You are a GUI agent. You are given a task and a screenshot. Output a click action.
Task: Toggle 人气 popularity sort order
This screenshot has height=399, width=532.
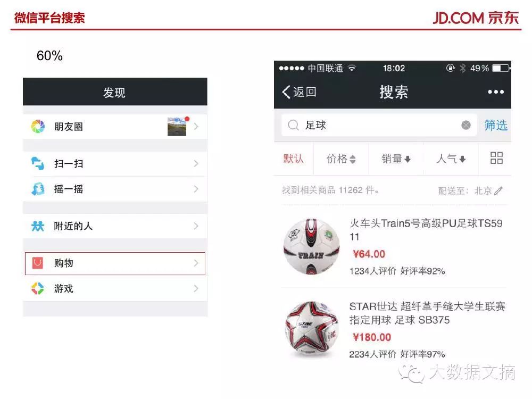[451, 159]
